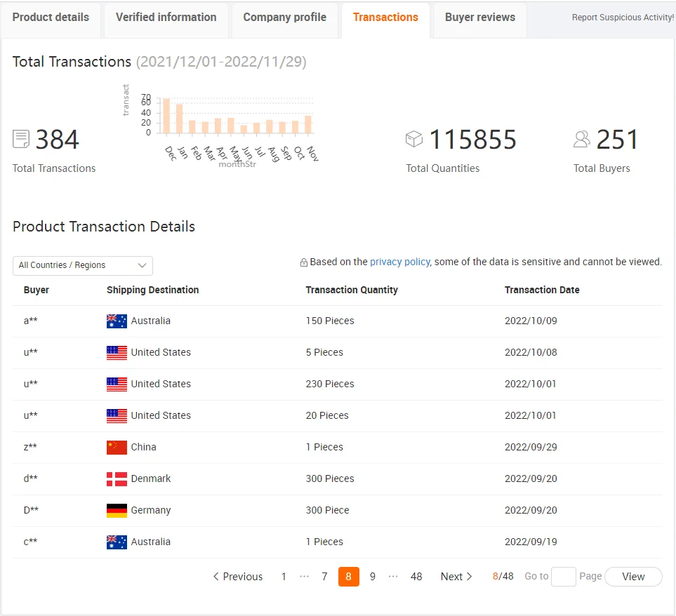Screen dimensions: 676x616
Task: Open the privacy policy link
Action: pyautogui.click(x=399, y=262)
